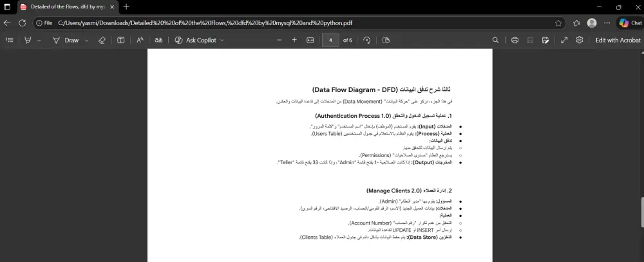Click the File info indicator in address bar

(x=44, y=23)
